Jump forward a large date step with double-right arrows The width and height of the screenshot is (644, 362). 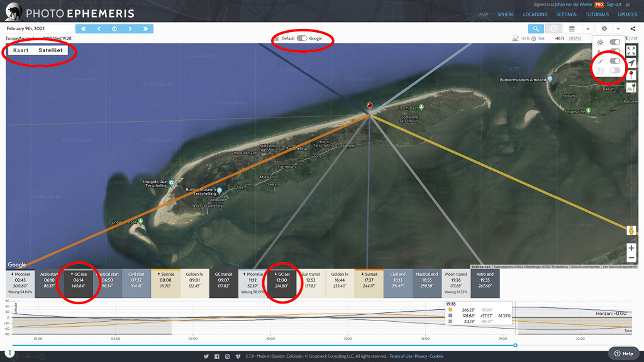146,29
